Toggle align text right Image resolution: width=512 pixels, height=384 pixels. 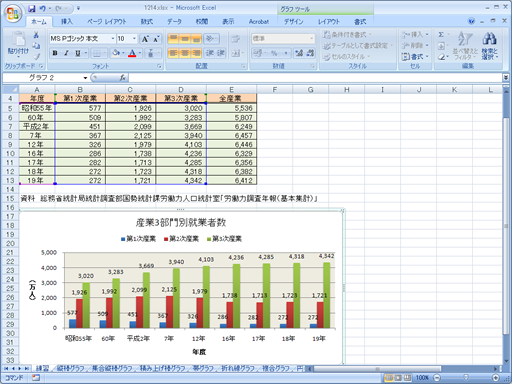196,53
